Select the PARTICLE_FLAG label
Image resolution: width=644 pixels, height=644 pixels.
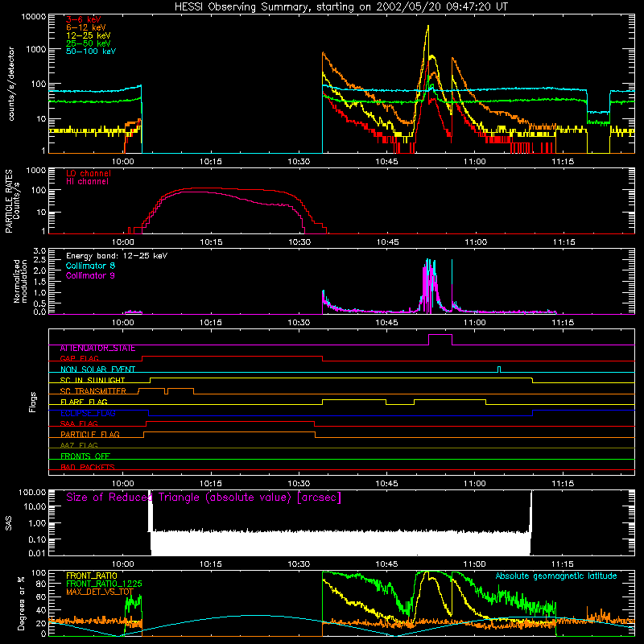click(90, 435)
